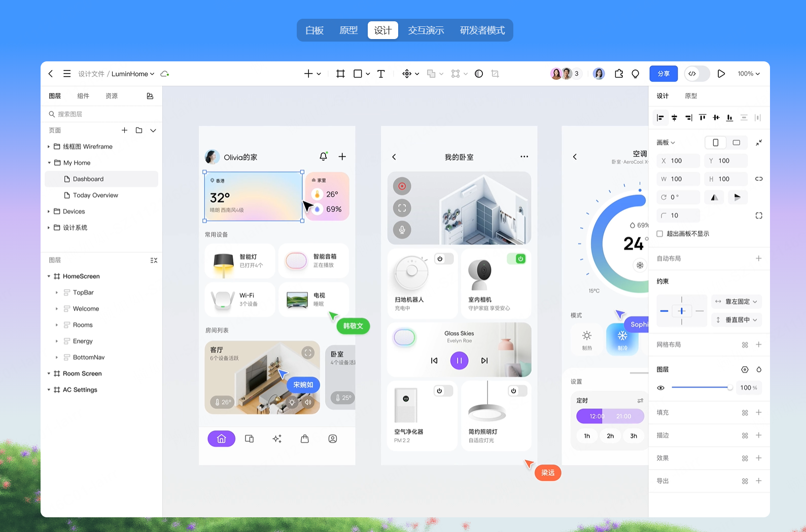Add a fill with plus
The image size is (806, 532).
759,412
